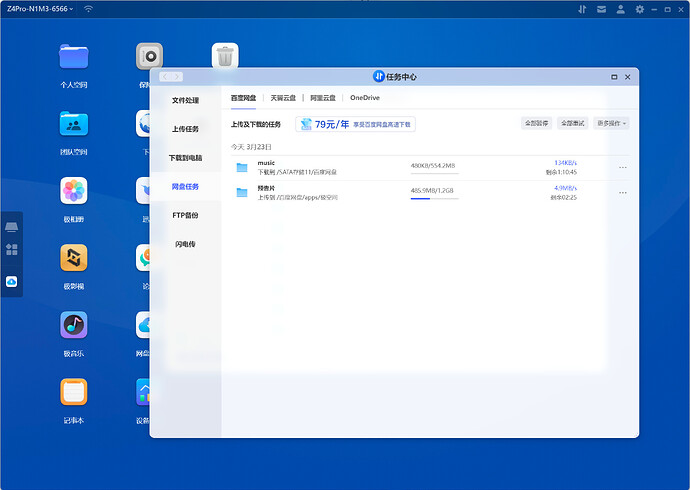Open the 记事本 notes app

pos(74,391)
